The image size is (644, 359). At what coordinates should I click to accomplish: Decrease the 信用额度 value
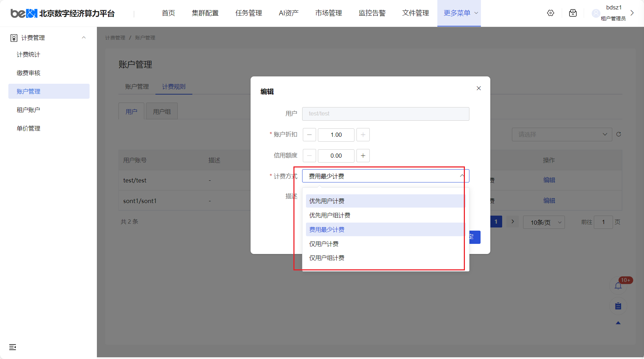point(309,156)
